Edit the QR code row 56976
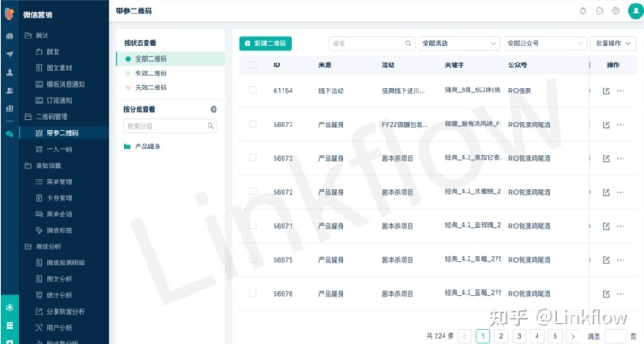The height and width of the screenshot is (344, 644). click(x=606, y=294)
